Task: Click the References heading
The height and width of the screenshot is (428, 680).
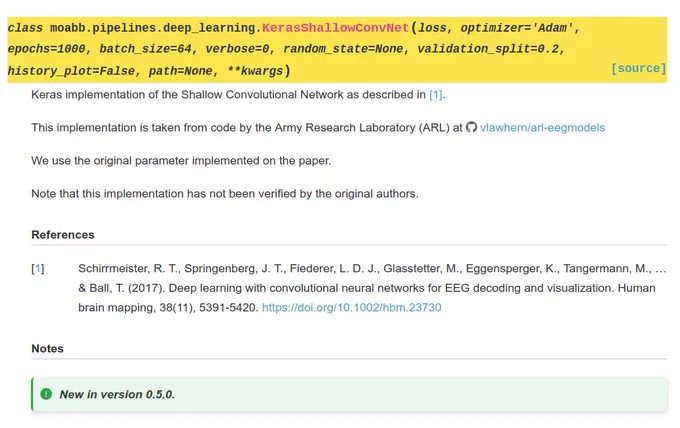Action: pos(63,235)
